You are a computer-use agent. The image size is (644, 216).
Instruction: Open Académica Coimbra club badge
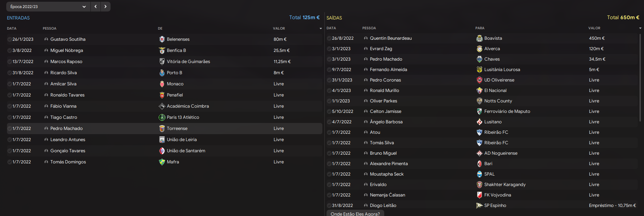[x=162, y=106]
